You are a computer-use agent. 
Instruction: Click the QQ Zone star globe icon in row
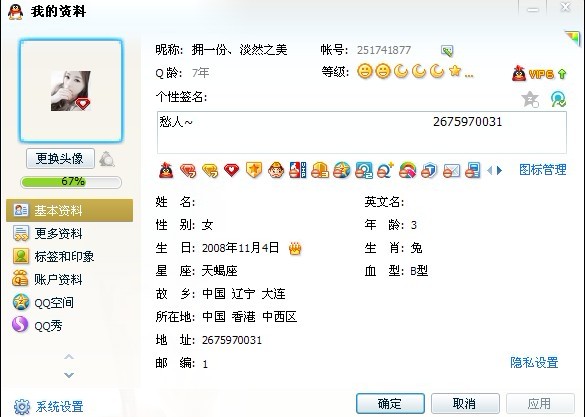coord(341,170)
